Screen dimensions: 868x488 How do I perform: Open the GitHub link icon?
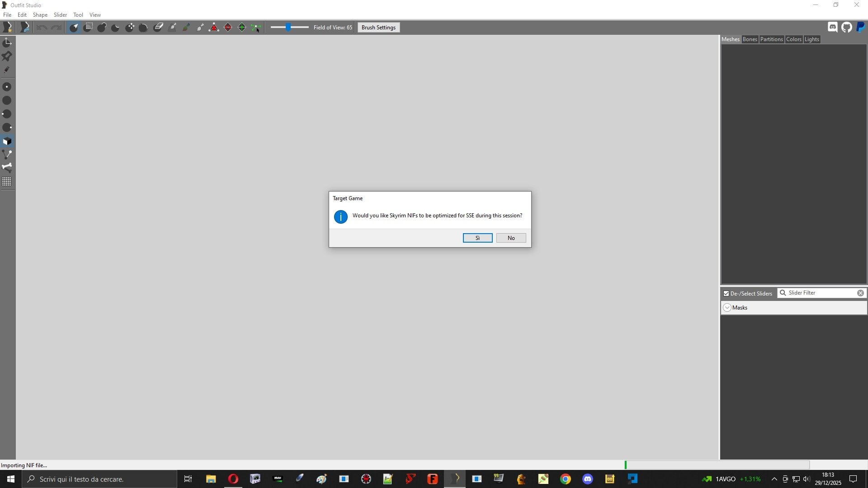847,28
